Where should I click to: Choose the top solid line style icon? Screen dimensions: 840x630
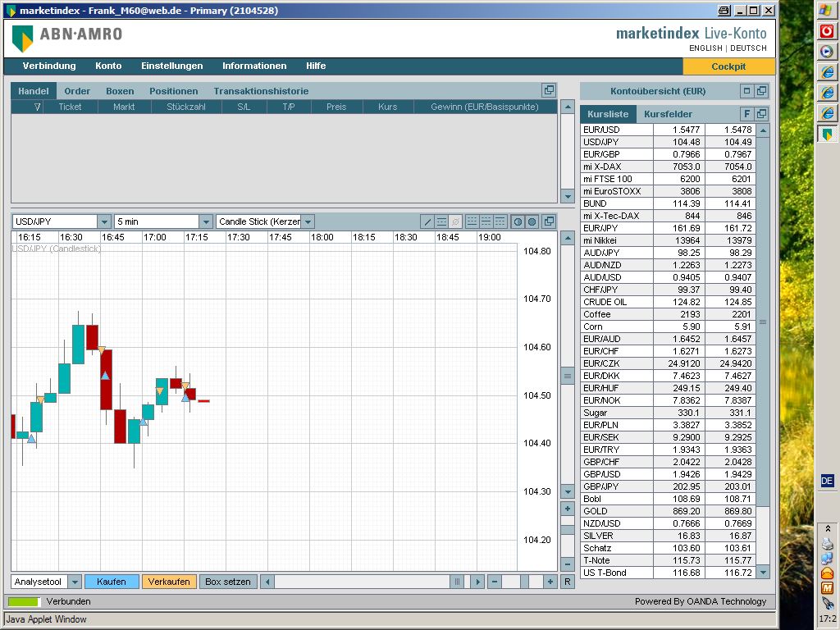500,221
